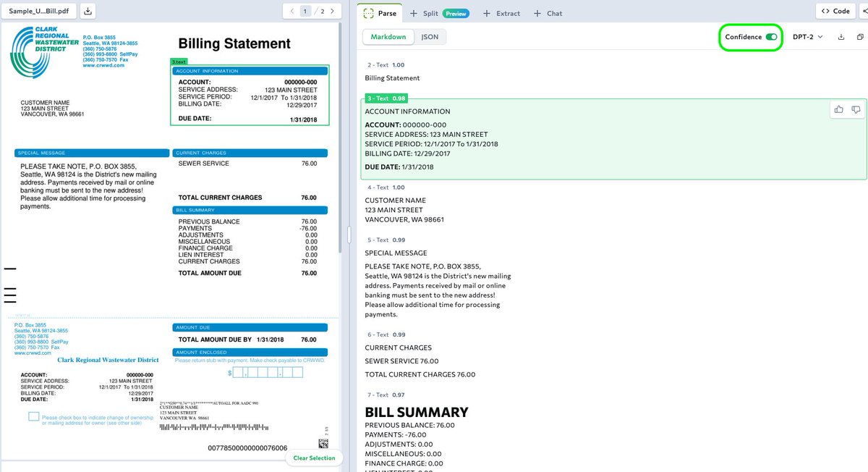Open the Chat tab
Viewport: 868px width, 472px height.
(x=548, y=13)
